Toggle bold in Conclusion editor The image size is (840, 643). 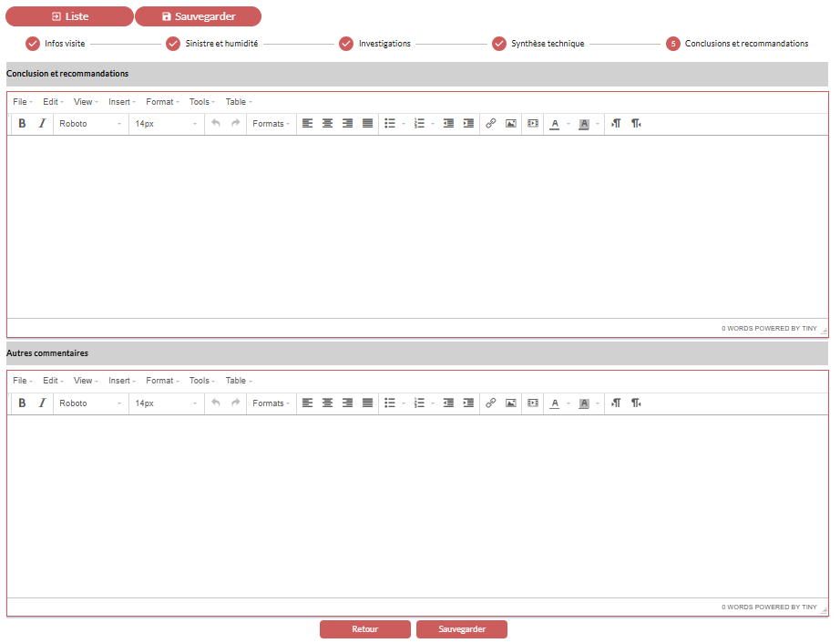point(22,124)
